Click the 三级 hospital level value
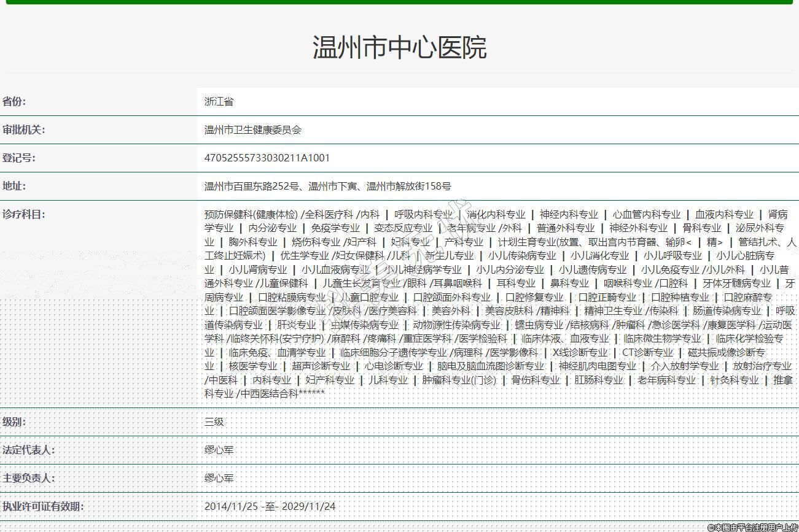799x532 pixels. tap(214, 422)
